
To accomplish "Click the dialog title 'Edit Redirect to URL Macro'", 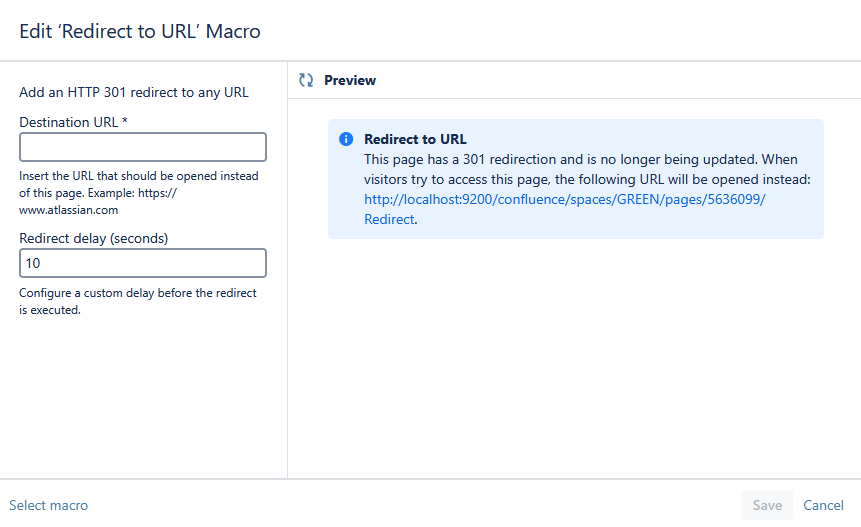I will coord(140,31).
